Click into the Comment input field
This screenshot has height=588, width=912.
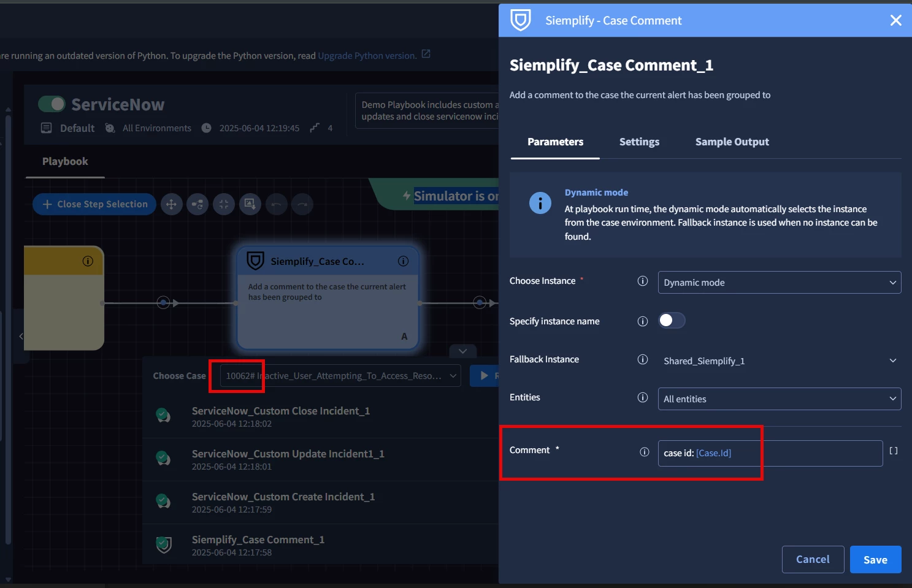click(x=770, y=453)
